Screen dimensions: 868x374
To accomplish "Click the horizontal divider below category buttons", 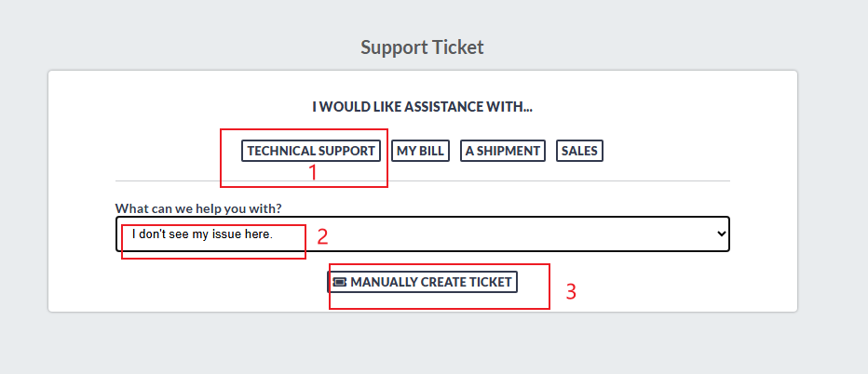I will coord(422,180).
